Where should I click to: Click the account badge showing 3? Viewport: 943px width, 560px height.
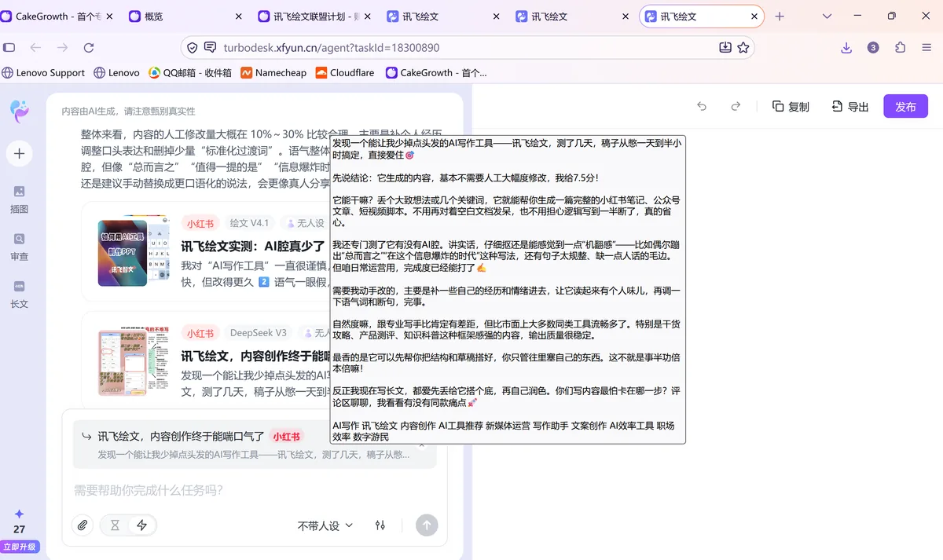click(x=873, y=48)
